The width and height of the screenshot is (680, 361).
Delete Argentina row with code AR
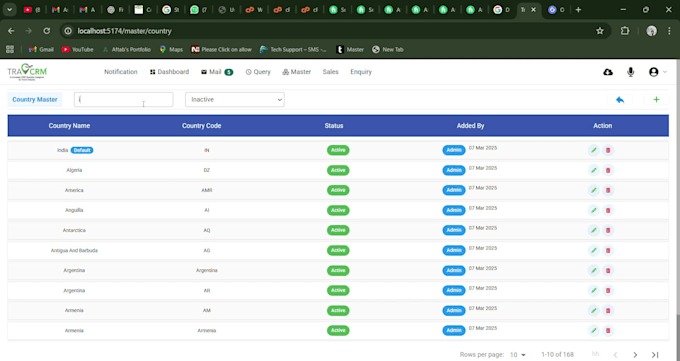coord(608,290)
